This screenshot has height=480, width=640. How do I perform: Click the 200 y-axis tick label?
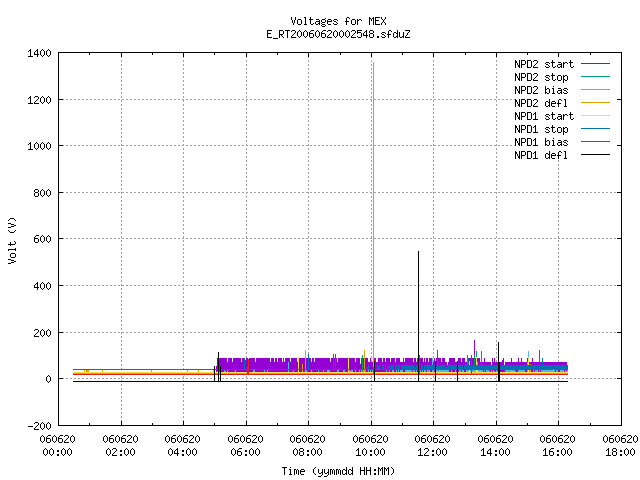coord(42,333)
